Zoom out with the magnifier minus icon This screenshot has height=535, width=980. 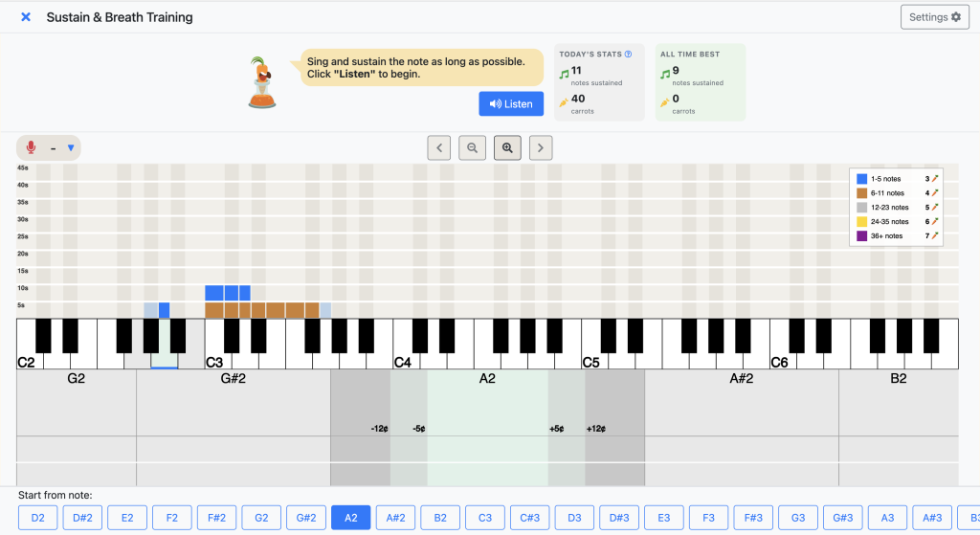[472, 148]
